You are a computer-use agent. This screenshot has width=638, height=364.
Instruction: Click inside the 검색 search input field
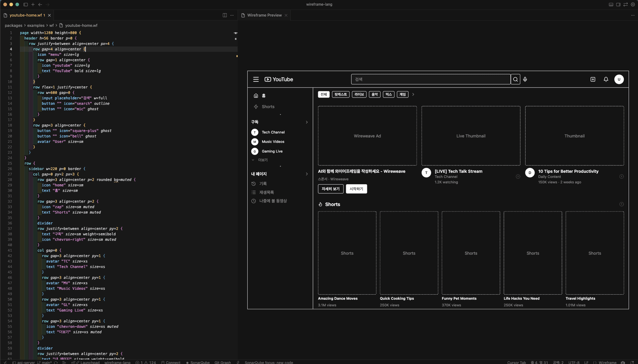pyautogui.click(x=430, y=79)
